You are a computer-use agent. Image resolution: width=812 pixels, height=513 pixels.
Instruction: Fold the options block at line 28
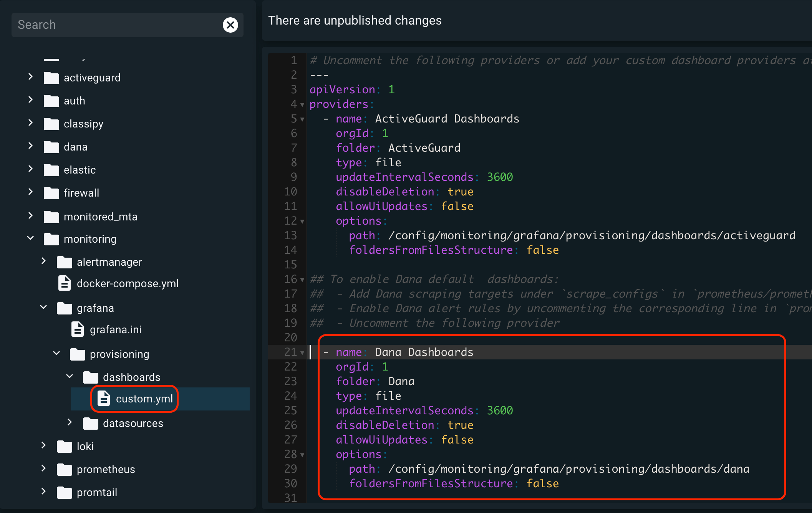pyautogui.click(x=302, y=455)
